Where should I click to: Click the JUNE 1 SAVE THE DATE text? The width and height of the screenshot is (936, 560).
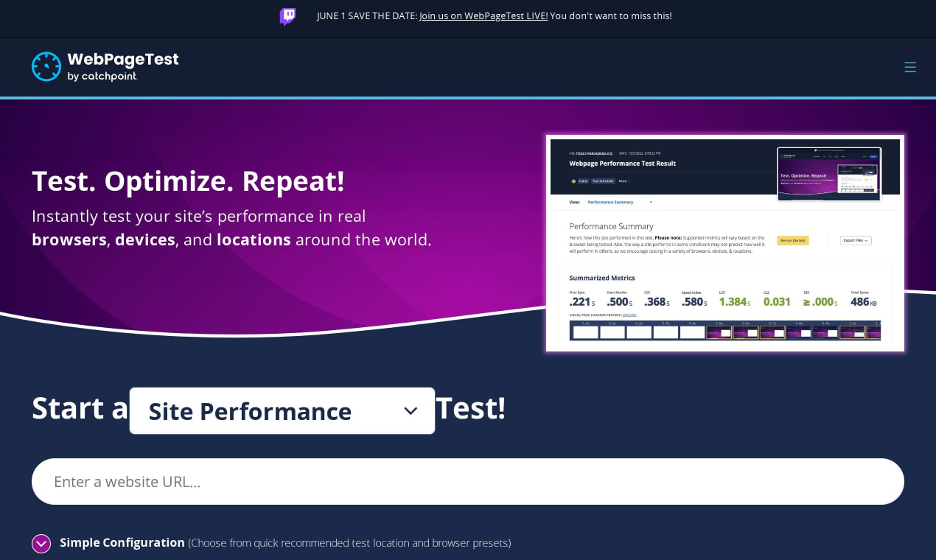click(x=367, y=16)
